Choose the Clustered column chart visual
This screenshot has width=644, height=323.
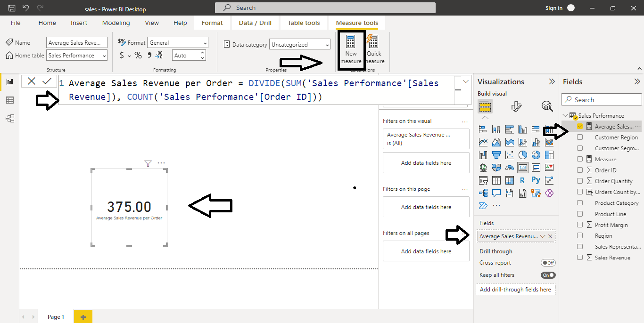[x=523, y=129]
